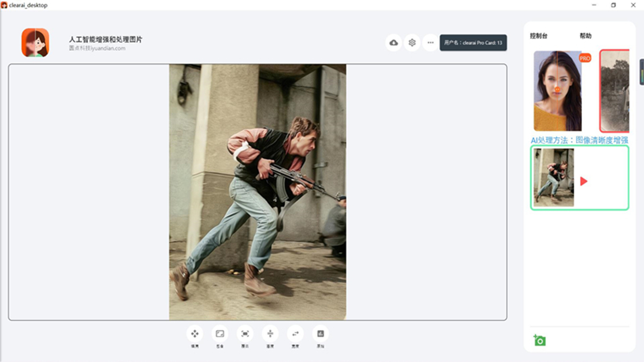Click the soldier image thumbnail in task card
The height and width of the screenshot is (362, 644).
point(553,177)
